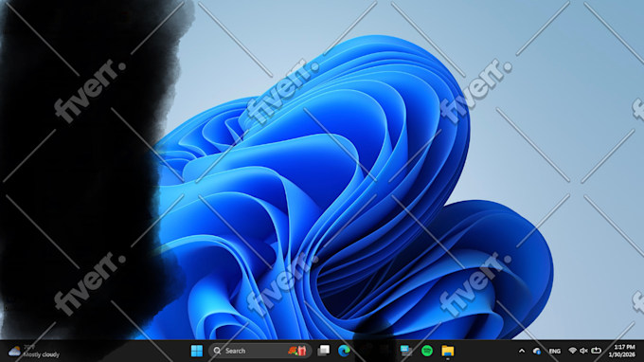Launch Microsoft Edge from the taskbar
Screen dimensions: 644x362
344,351
